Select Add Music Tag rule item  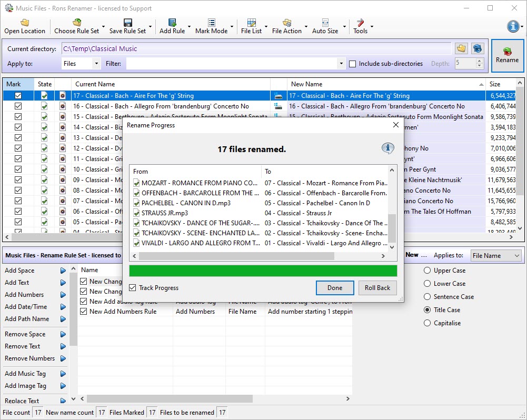click(x=25, y=374)
